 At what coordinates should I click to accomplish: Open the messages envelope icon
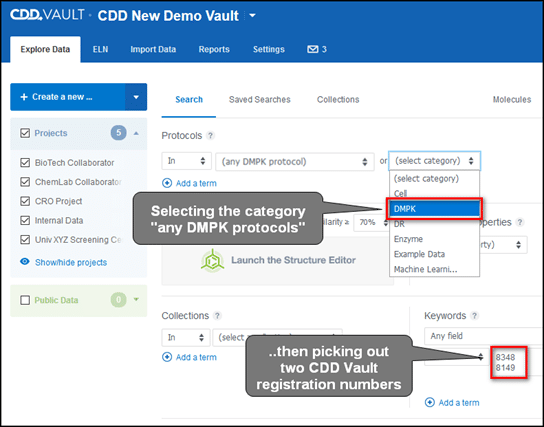tap(312, 49)
